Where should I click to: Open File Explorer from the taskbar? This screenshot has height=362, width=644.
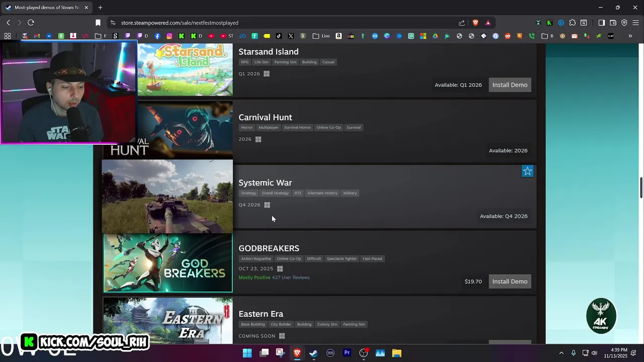click(x=396, y=353)
